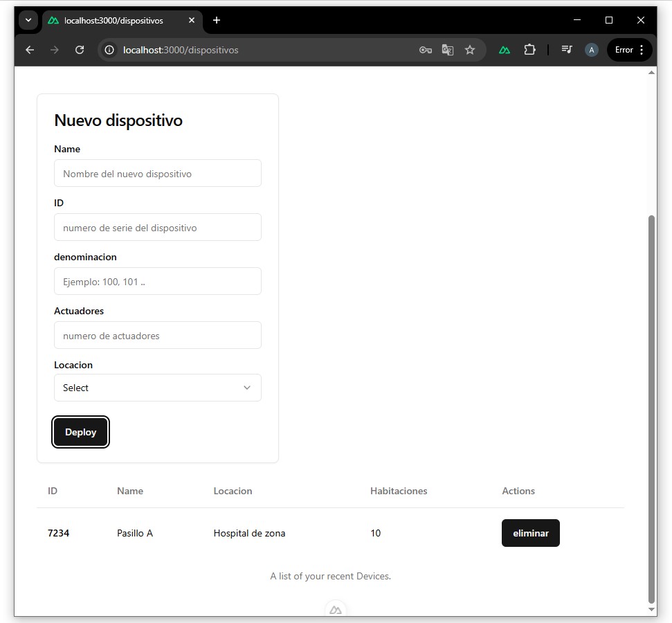Click eliminar for device 7234

coord(530,533)
